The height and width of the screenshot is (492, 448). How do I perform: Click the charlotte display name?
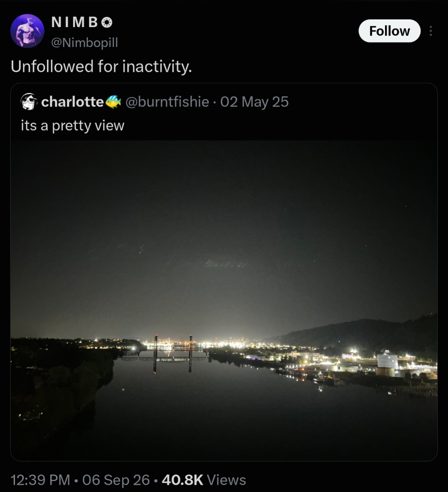tap(73, 102)
